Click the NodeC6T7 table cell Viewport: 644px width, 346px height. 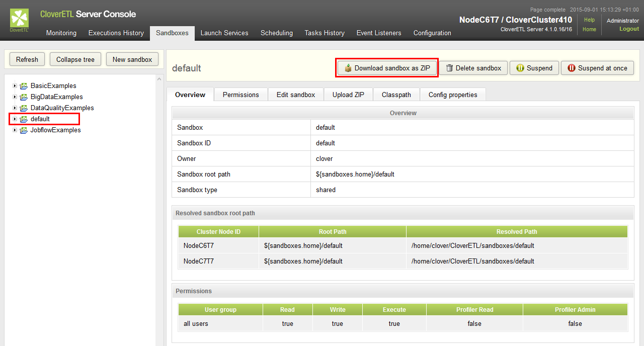218,246
